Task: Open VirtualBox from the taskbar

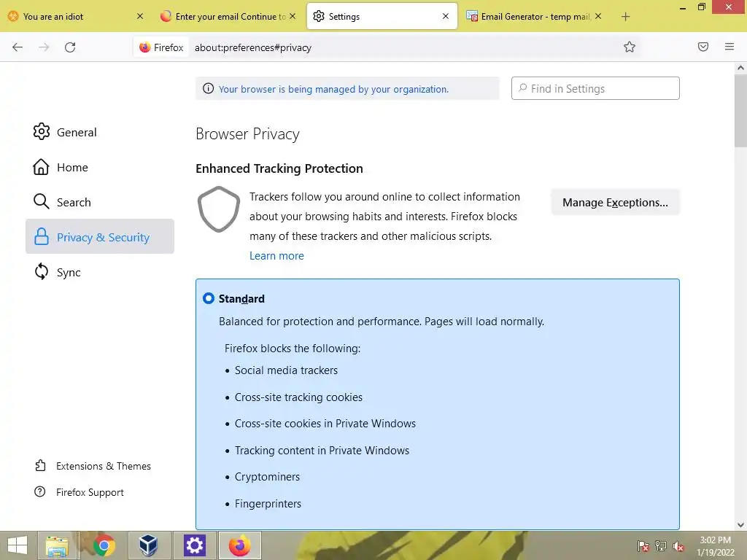Action: coord(148,545)
